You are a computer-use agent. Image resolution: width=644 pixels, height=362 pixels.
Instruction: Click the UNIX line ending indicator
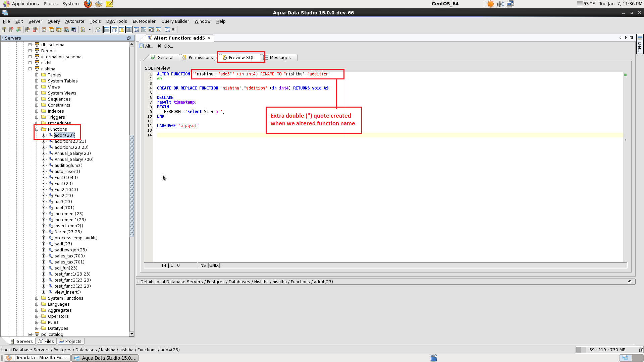tap(214, 265)
